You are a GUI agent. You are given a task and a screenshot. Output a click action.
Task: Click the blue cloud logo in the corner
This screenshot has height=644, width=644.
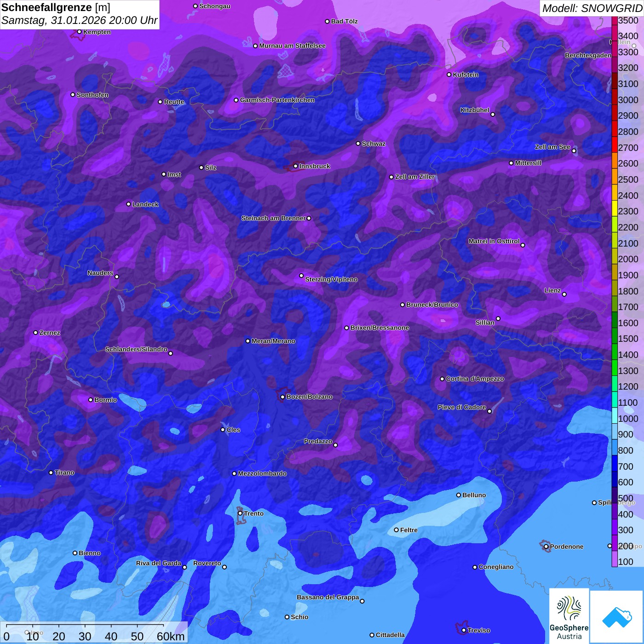pos(617,617)
